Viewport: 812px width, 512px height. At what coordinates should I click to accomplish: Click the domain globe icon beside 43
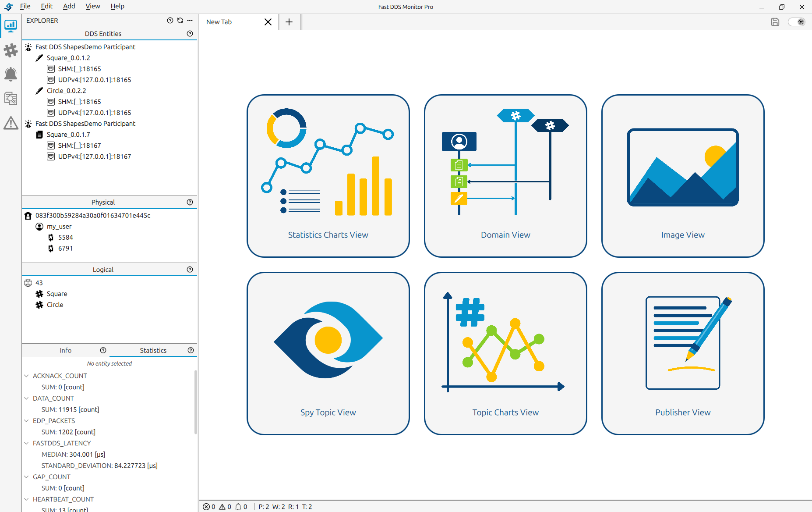click(28, 283)
